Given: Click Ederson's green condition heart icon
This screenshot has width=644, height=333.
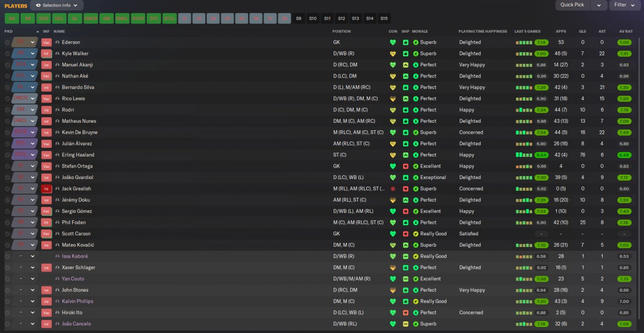Looking at the screenshot, I should [393, 43].
